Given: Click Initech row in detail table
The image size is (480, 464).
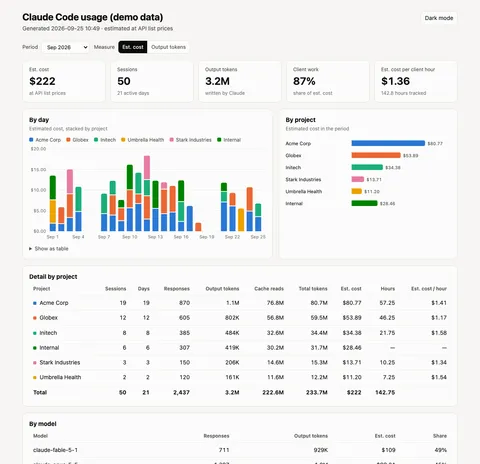Looking at the screenshot, I should coord(240,333).
